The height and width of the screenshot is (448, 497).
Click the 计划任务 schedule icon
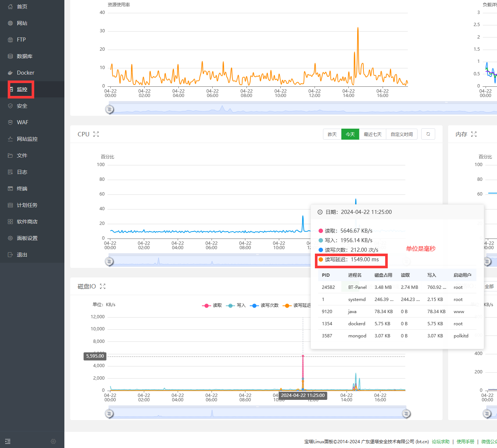tap(10, 205)
